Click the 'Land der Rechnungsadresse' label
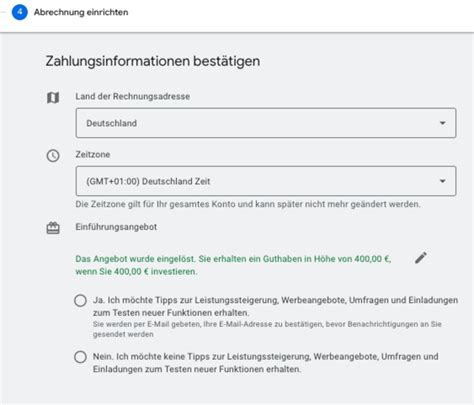Screen dimensions: 474x405 (133, 96)
